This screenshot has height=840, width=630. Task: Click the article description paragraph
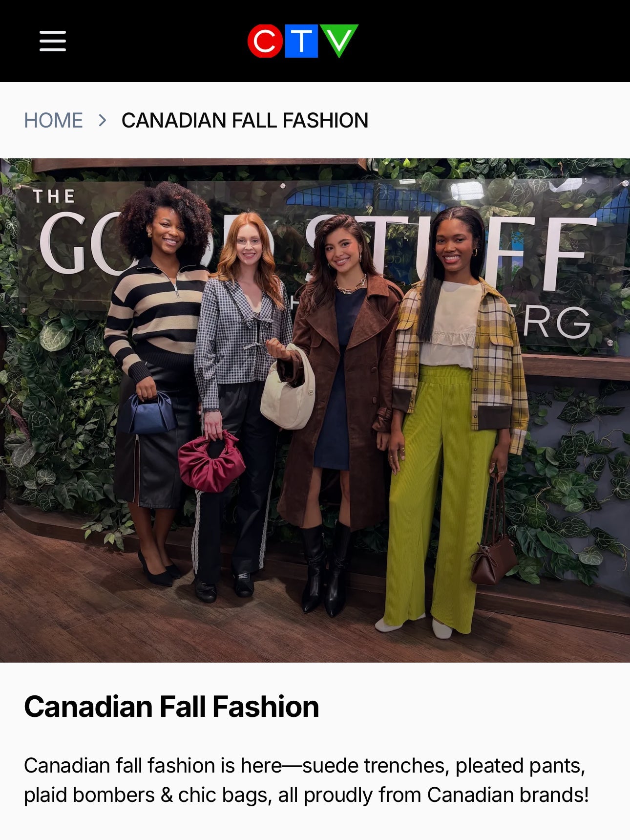[x=306, y=780]
